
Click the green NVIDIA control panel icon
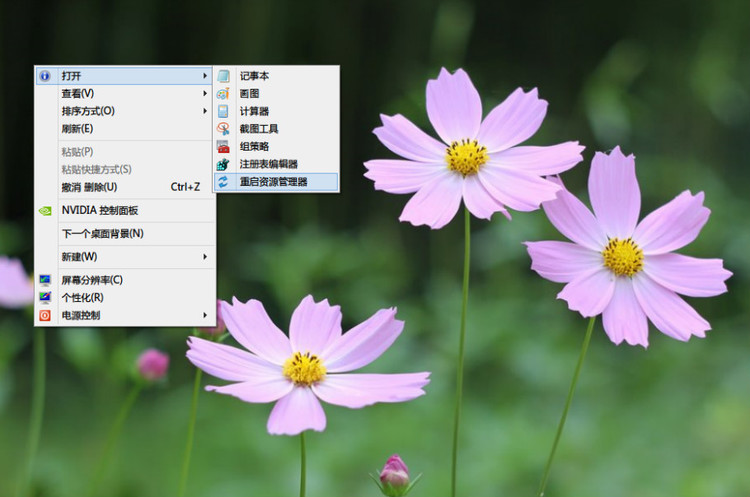tap(45, 210)
